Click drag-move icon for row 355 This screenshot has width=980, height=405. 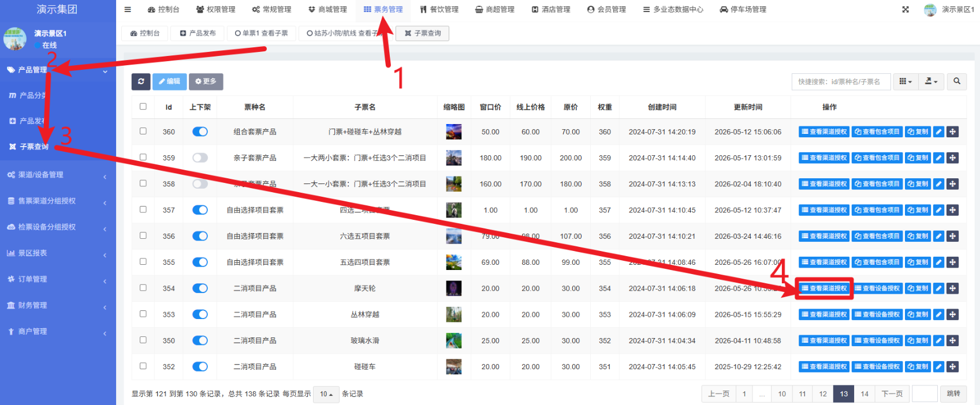click(x=953, y=262)
